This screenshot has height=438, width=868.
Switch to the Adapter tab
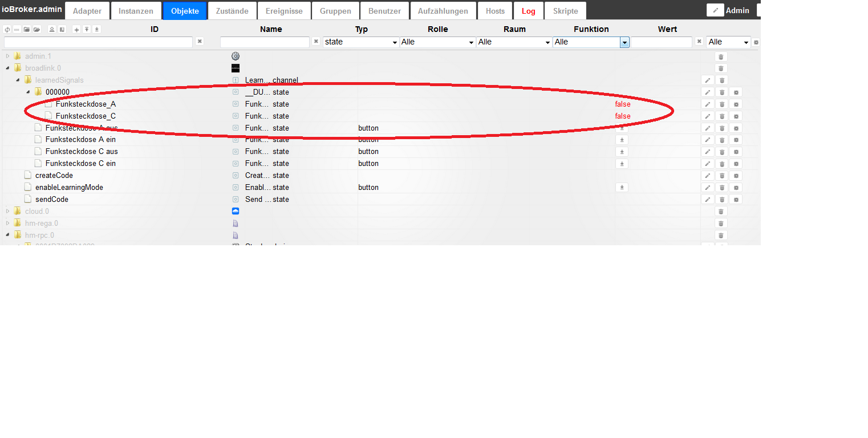[x=87, y=11]
